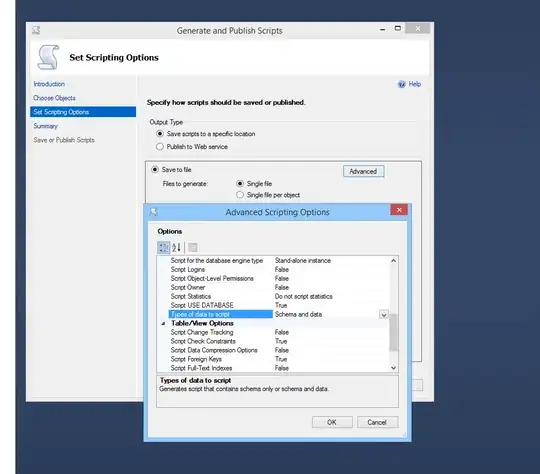Click the Alphabetical sort icon
540x474 pixels.
[x=176, y=247]
